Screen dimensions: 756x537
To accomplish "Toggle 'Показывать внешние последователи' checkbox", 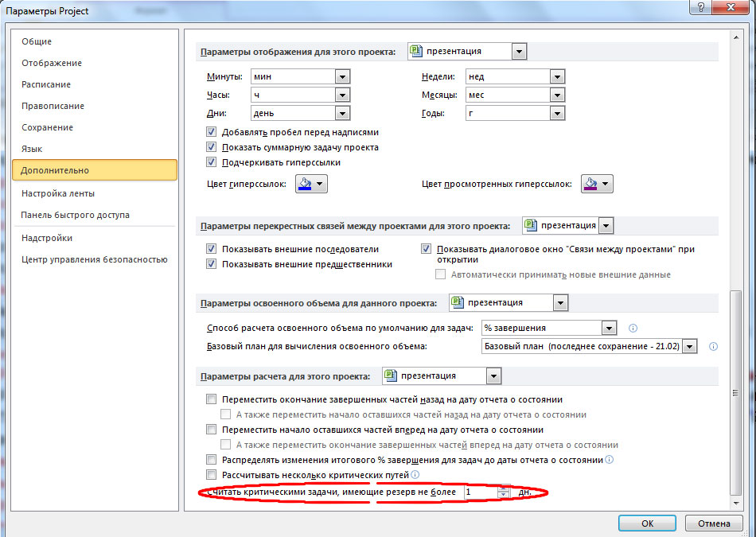I will click(x=211, y=249).
